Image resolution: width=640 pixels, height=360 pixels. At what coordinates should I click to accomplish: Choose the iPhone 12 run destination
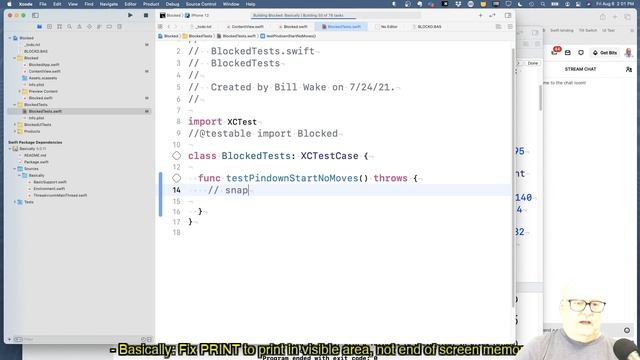[x=197, y=15]
